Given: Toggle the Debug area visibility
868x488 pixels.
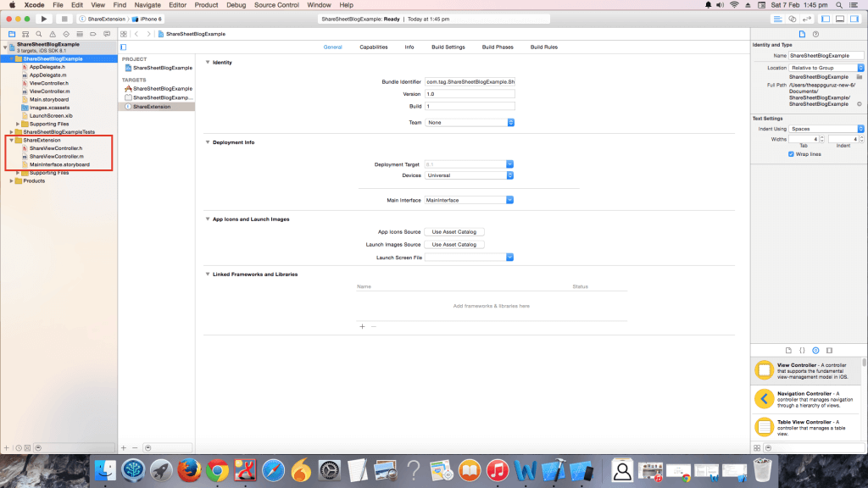Looking at the screenshot, I should tap(840, 19).
